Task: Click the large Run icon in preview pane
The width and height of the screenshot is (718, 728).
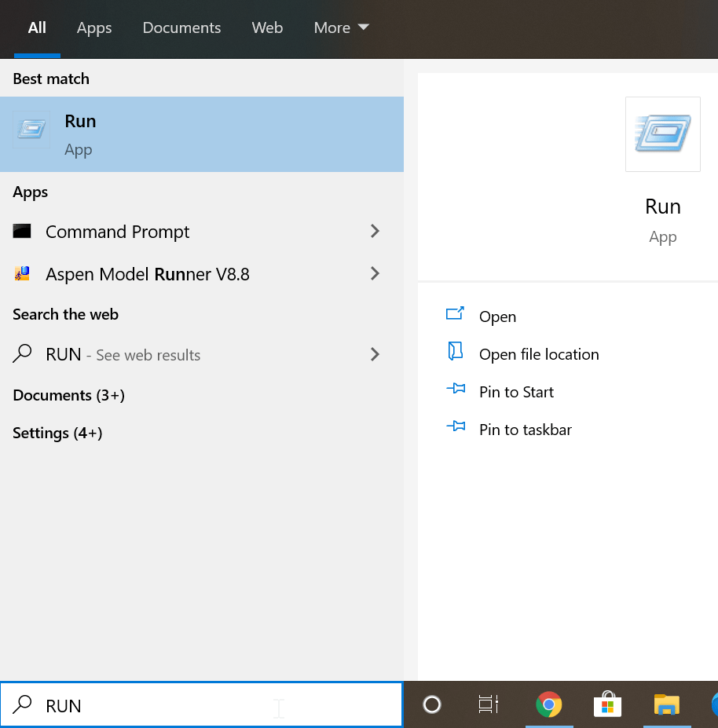Action: click(x=662, y=134)
